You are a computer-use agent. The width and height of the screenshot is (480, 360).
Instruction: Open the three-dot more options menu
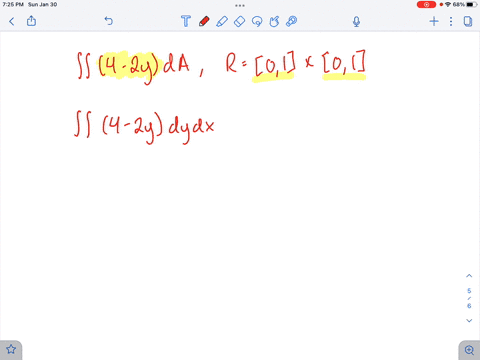451,22
